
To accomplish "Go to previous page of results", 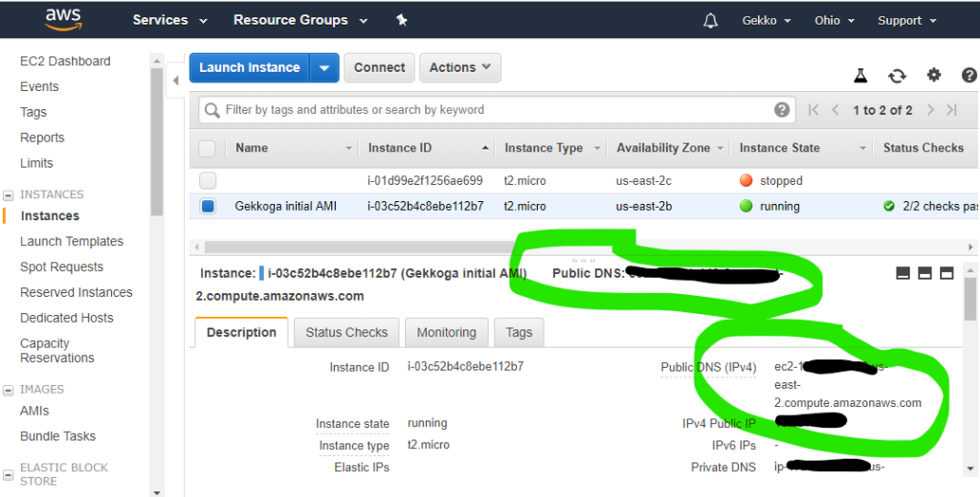I will [x=835, y=110].
